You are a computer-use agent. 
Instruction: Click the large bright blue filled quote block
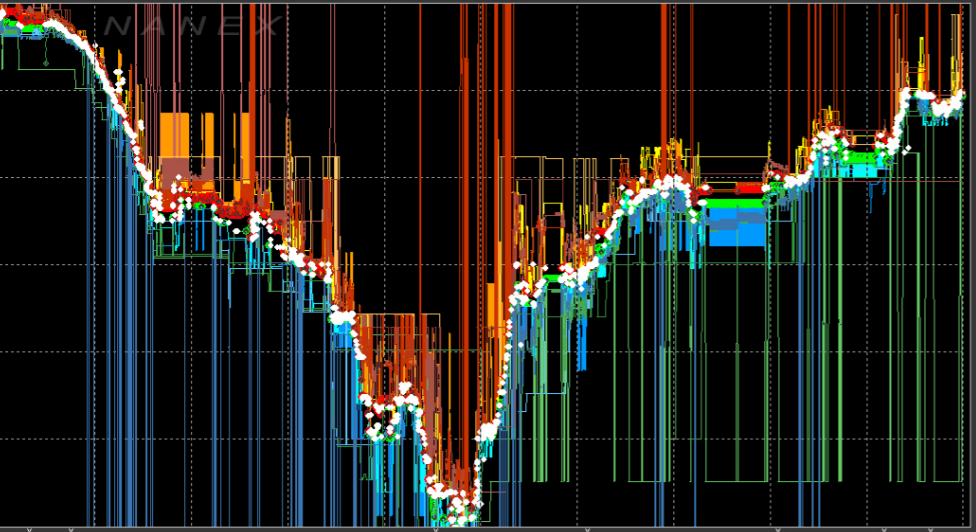tap(737, 226)
